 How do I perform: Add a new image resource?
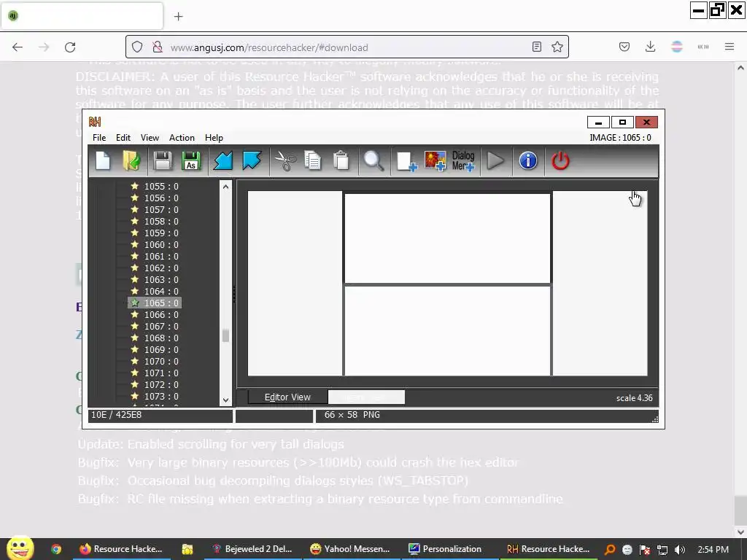(435, 161)
